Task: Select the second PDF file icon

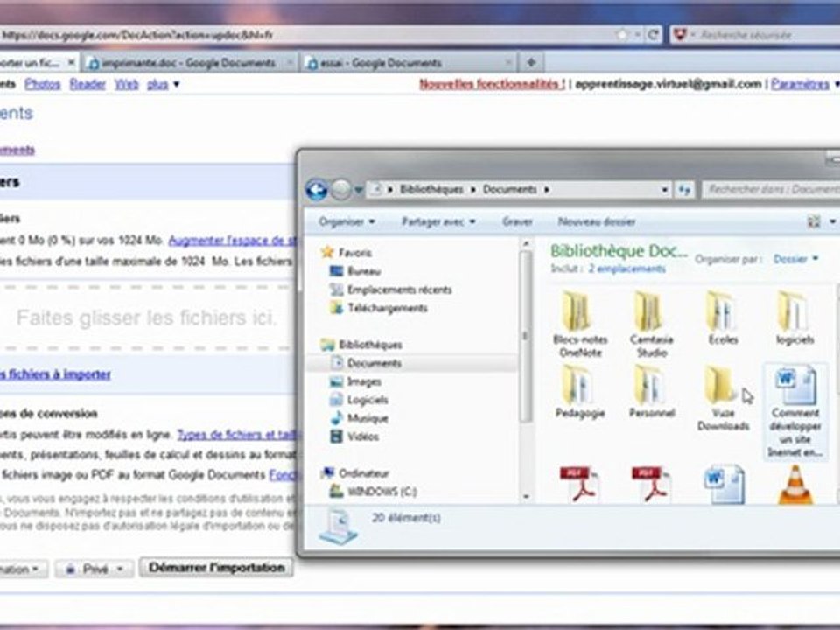Action: [650, 484]
